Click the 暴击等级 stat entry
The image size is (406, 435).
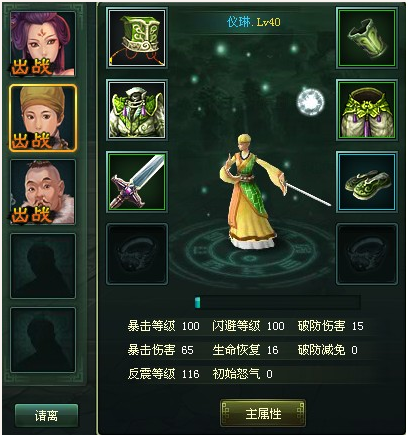(x=163, y=326)
